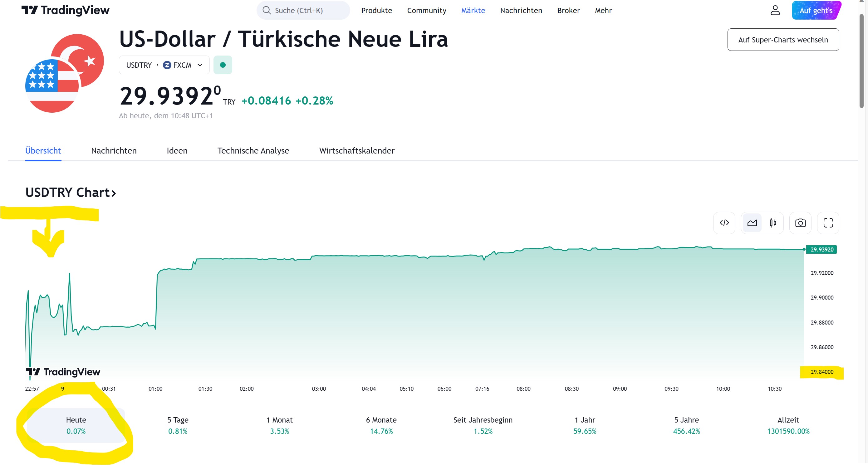The width and height of the screenshot is (868, 465).
Task: Click the +0.28% percentage change
Action: (314, 100)
